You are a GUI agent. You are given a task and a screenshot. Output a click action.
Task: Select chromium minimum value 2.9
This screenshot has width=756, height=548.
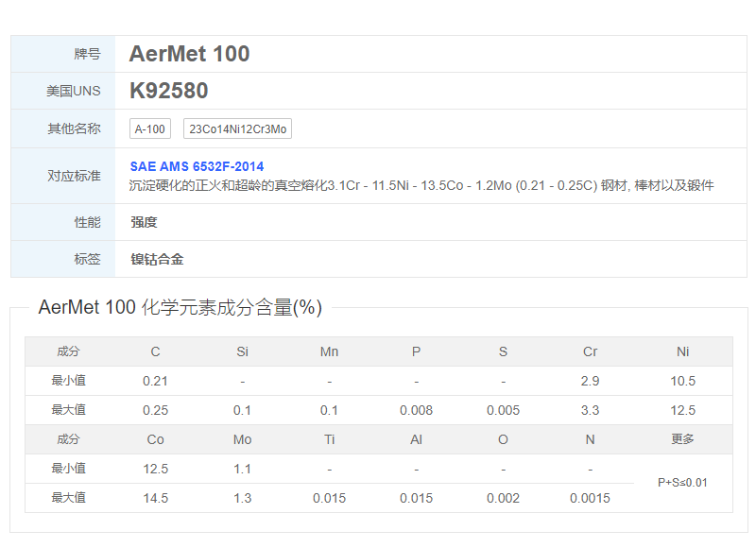tap(590, 382)
